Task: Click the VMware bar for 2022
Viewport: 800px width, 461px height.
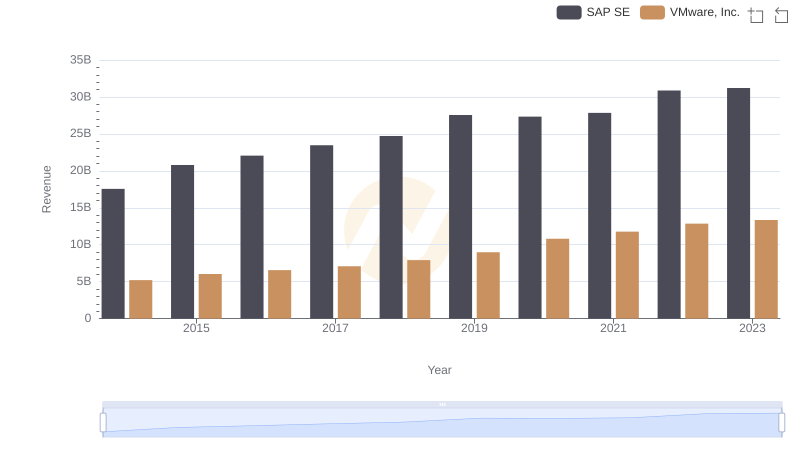Action: click(697, 271)
